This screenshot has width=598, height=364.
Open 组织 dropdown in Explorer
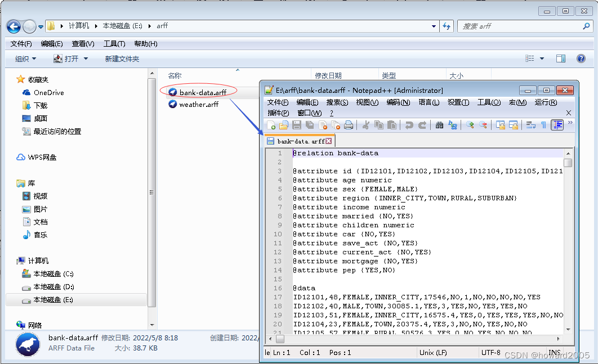pyautogui.click(x=25, y=59)
